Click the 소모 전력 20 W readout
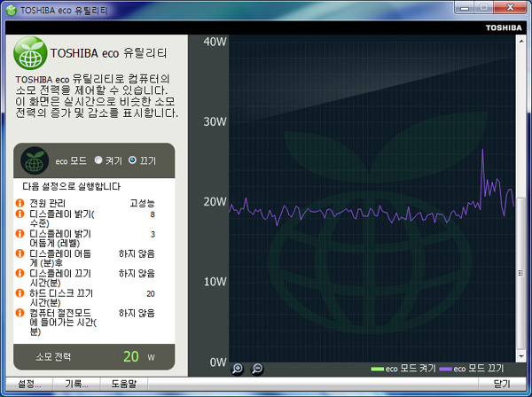 [94, 356]
